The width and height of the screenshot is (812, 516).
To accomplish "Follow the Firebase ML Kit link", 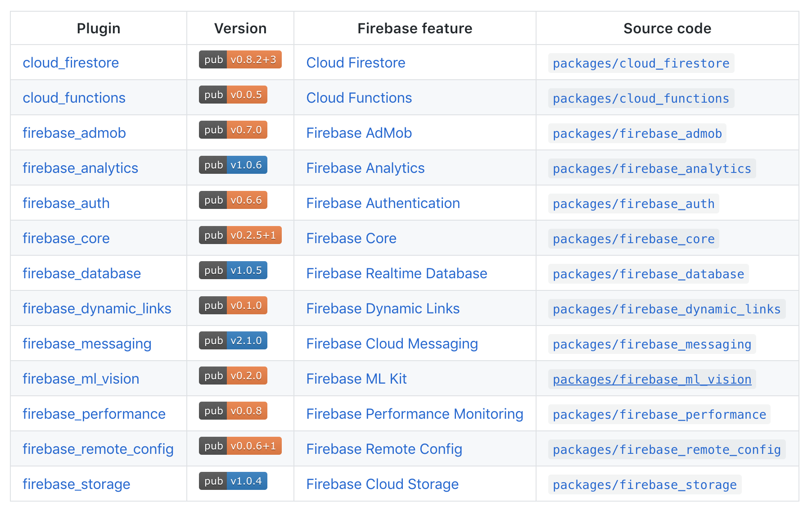I will (x=356, y=379).
